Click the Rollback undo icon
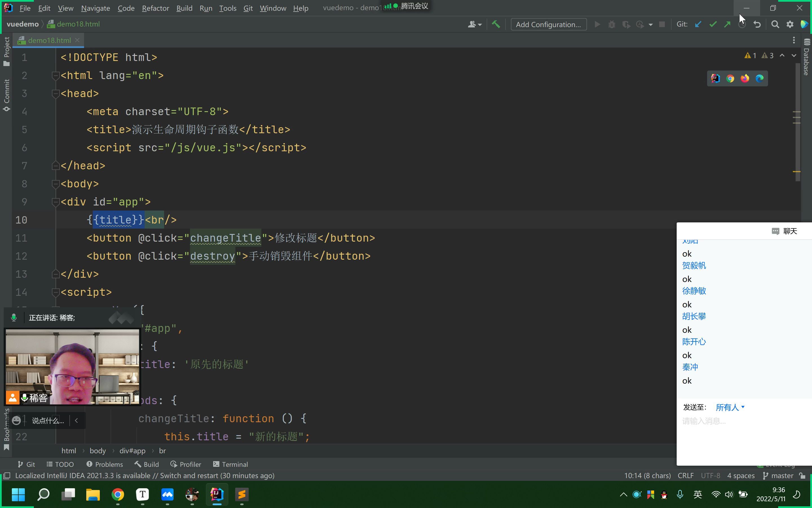Image resolution: width=812 pixels, height=508 pixels. click(757, 24)
